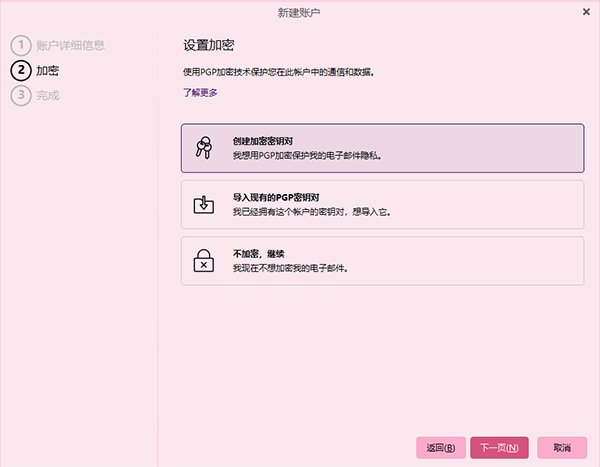Proceed with 下一页(N) button
The image size is (600, 467).
tap(499, 447)
